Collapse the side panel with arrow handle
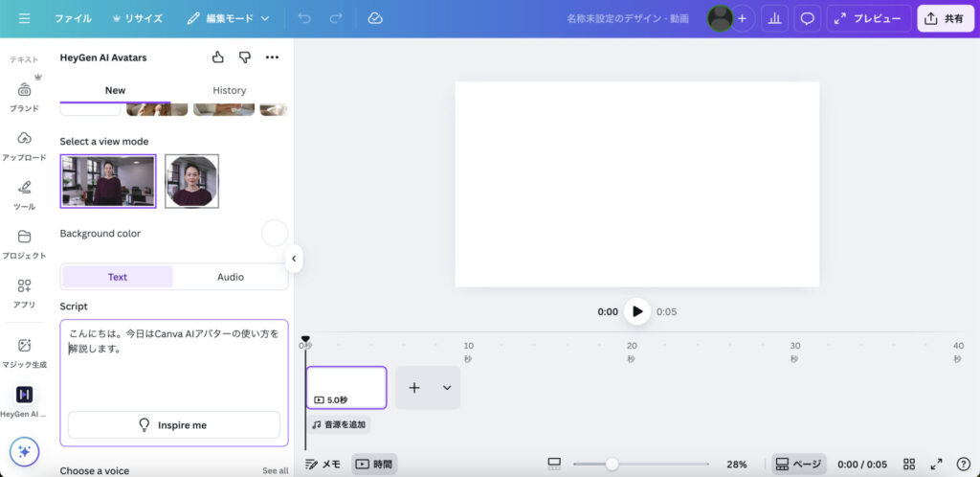980x477 pixels. [x=294, y=259]
